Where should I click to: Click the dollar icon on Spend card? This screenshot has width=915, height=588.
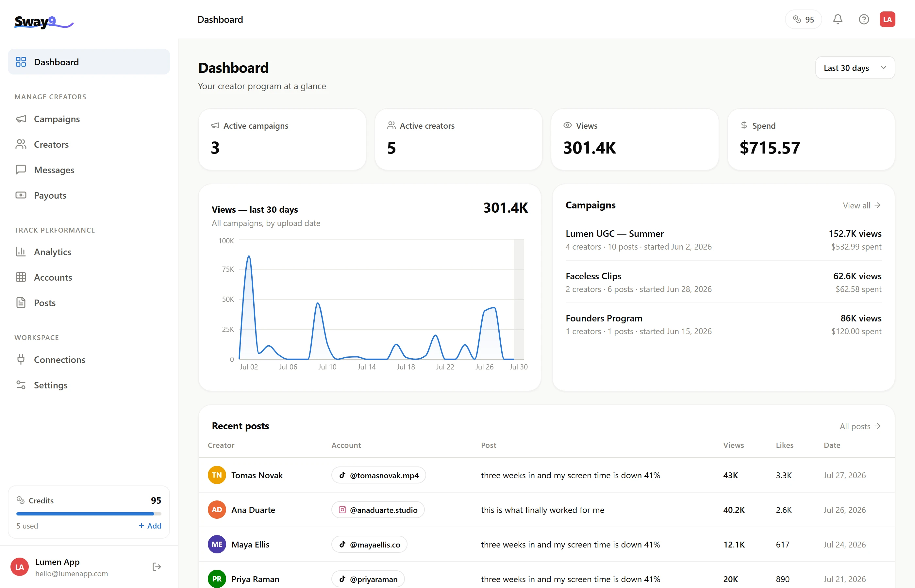[744, 125]
